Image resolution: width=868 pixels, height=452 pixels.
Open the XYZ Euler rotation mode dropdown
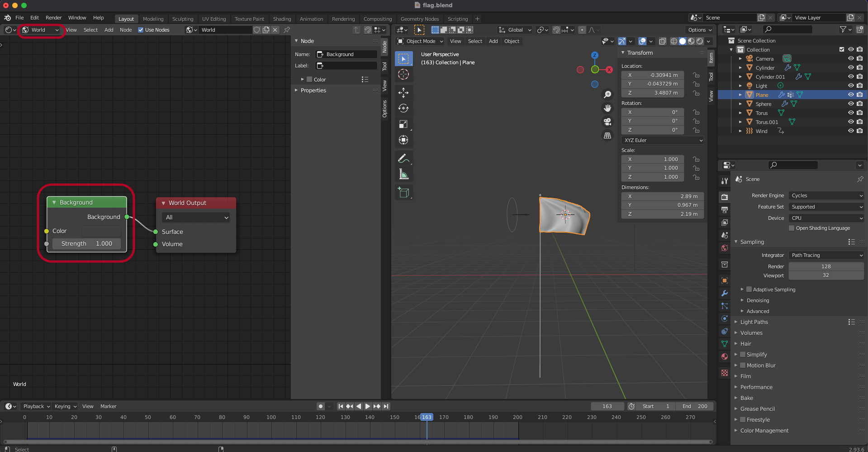[x=663, y=140]
